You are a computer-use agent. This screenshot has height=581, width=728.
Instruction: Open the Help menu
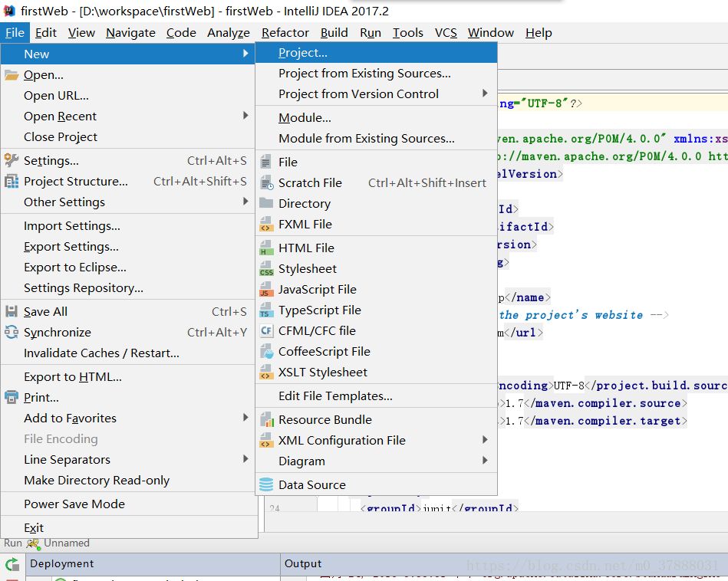[x=539, y=33]
